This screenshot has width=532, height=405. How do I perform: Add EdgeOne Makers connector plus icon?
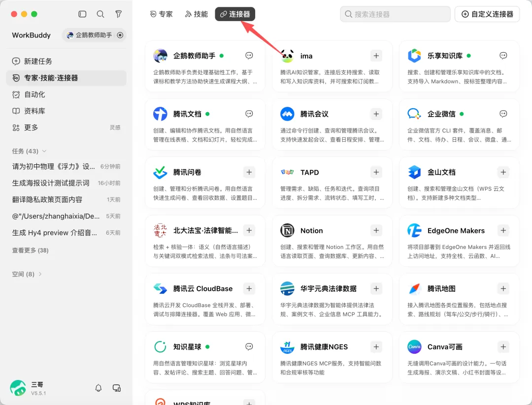pyautogui.click(x=503, y=230)
